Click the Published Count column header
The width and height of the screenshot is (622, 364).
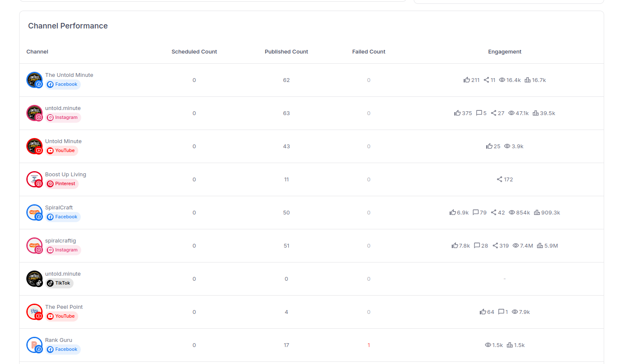click(x=287, y=52)
